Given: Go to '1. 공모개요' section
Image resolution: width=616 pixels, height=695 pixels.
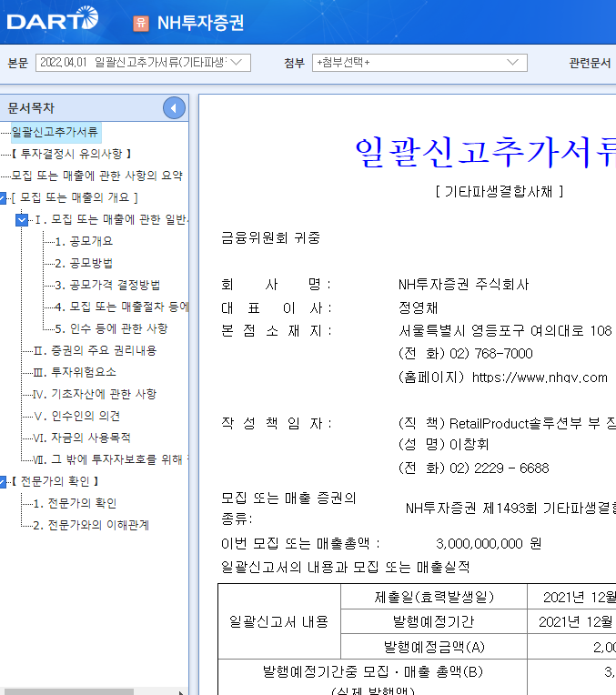Looking at the screenshot, I should pyautogui.click(x=84, y=241).
